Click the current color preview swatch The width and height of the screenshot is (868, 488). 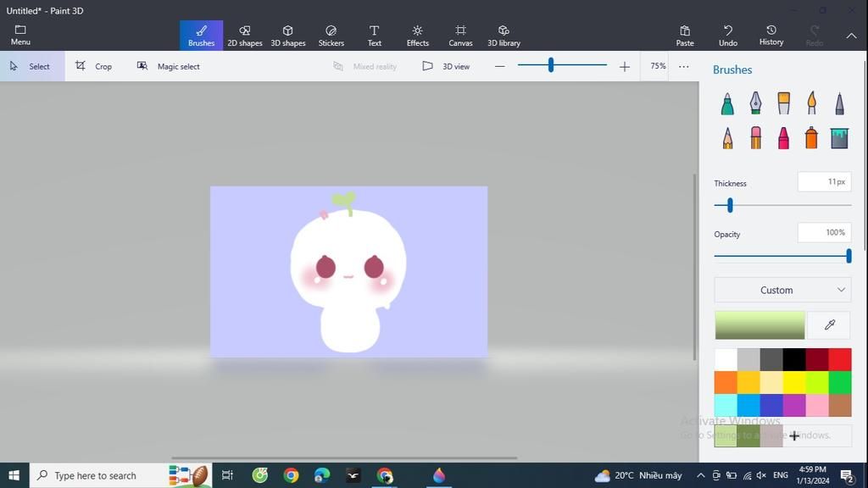[759, 324]
